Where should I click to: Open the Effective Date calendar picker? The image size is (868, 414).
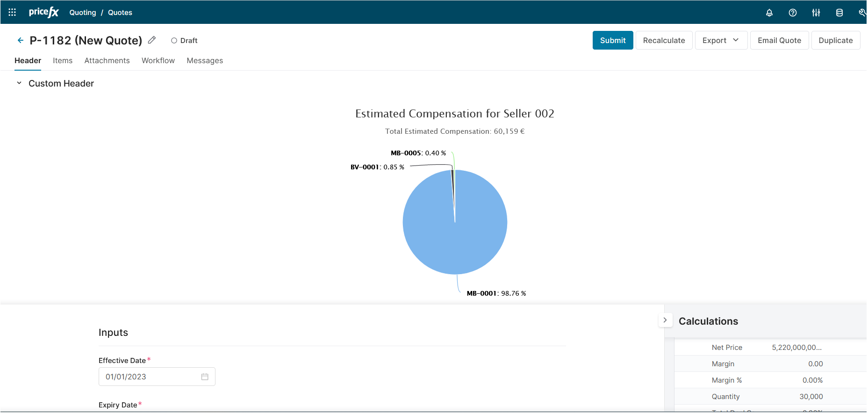pyautogui.click(x=205, y=377)
